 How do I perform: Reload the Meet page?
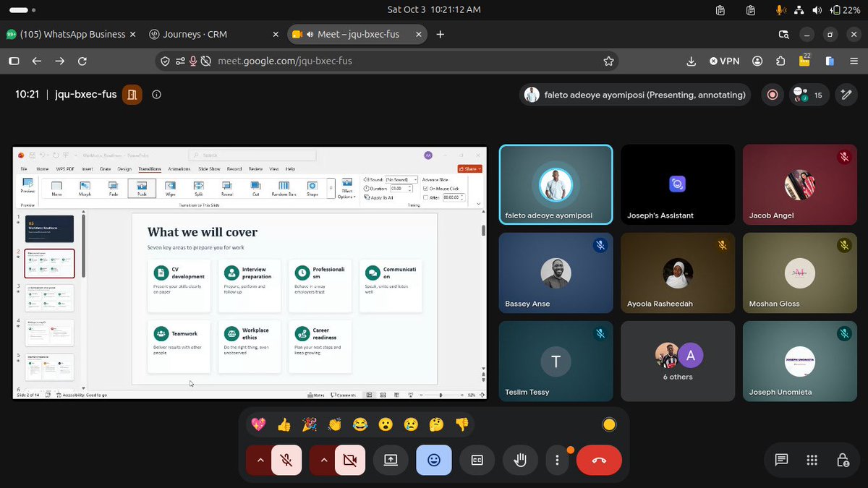[82, 61]
